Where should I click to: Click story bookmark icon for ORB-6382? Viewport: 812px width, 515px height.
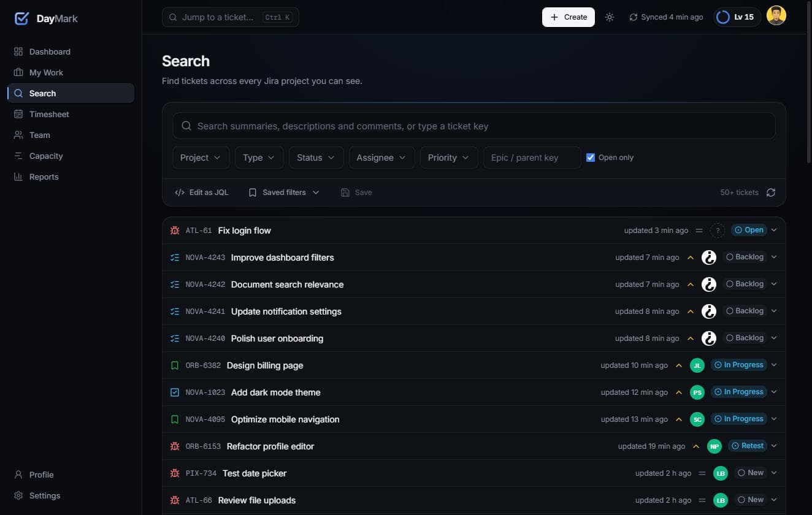tap(175, 365)
